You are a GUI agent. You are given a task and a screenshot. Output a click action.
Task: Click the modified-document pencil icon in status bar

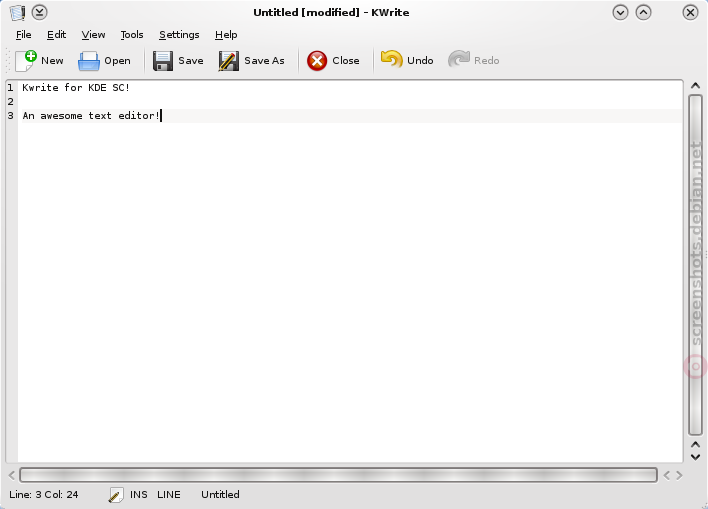tap(116, 495)
